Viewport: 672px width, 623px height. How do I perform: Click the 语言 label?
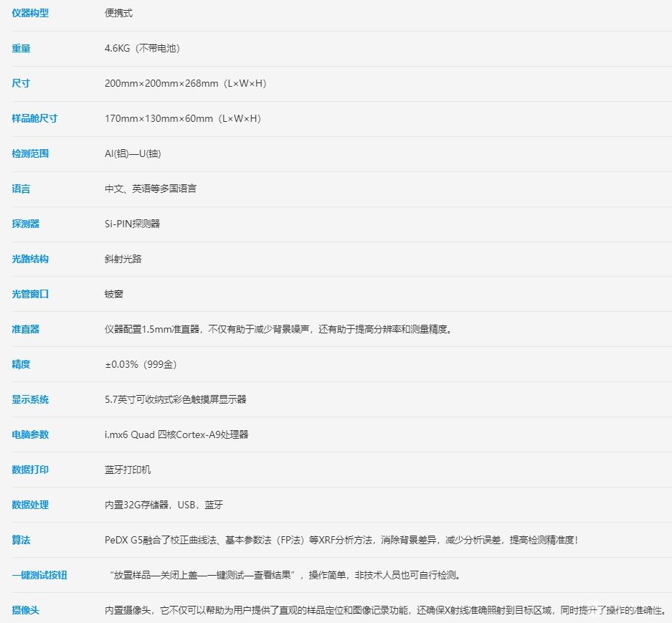tap(21, 189)
